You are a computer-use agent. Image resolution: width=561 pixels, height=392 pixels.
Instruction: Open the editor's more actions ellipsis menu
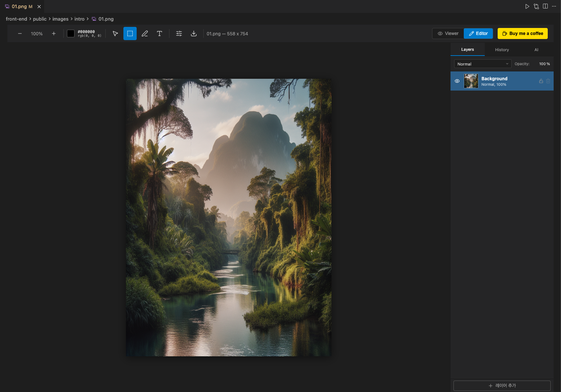point(554,6)
